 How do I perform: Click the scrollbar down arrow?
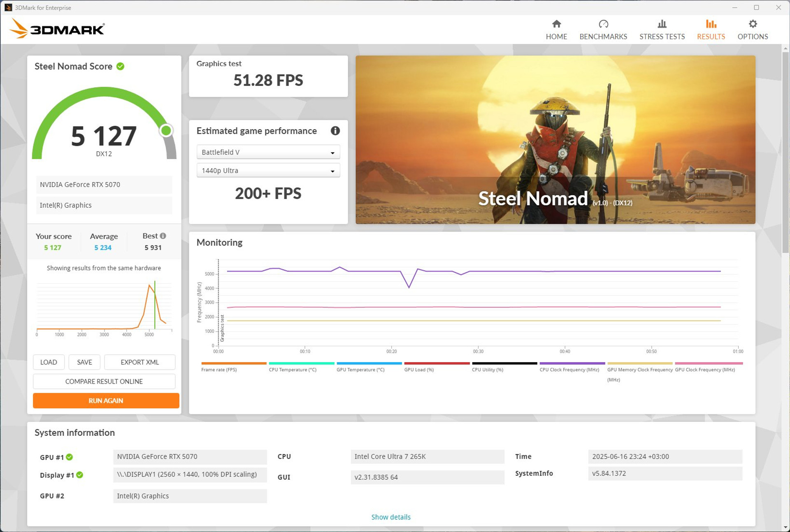[785, 527]
